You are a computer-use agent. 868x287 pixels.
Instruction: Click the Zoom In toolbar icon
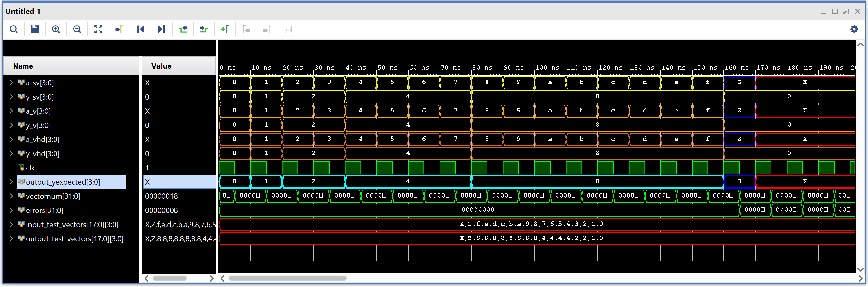56,30
